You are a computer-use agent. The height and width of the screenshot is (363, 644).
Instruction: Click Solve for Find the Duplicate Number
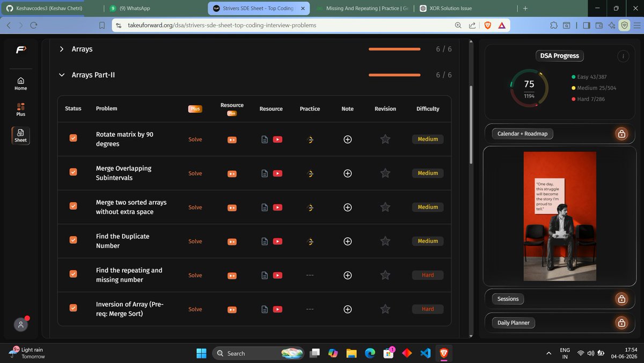pos(195,242)
